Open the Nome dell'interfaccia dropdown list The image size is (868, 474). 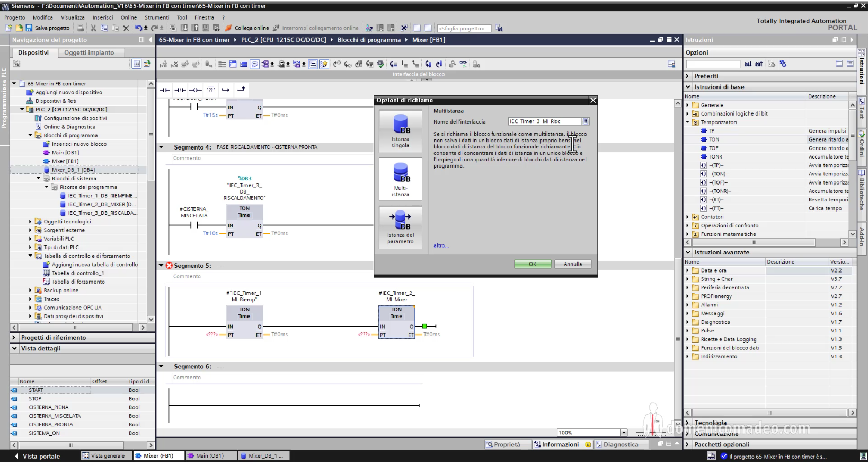586,121
